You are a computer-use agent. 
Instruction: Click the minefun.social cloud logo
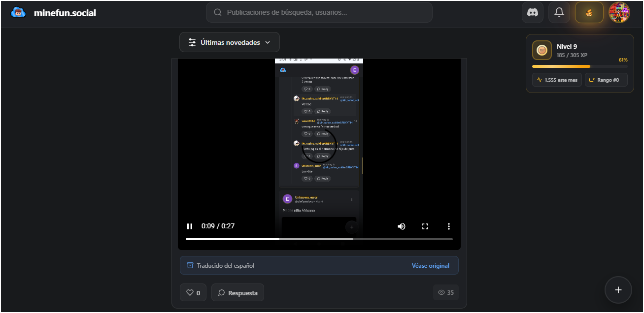point(18,12)
